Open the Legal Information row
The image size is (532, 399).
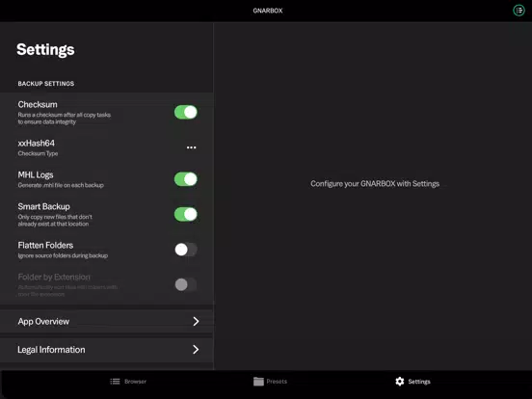tap(107, 350)
